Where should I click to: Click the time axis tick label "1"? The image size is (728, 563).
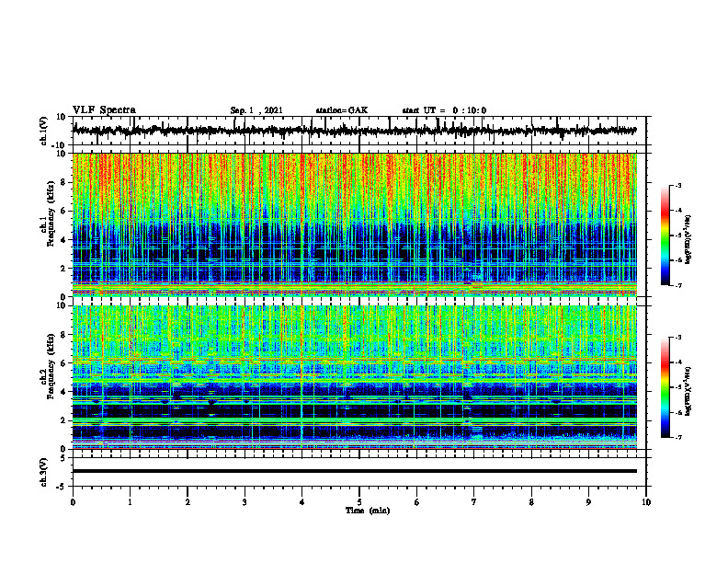click(x=130, y=502)
